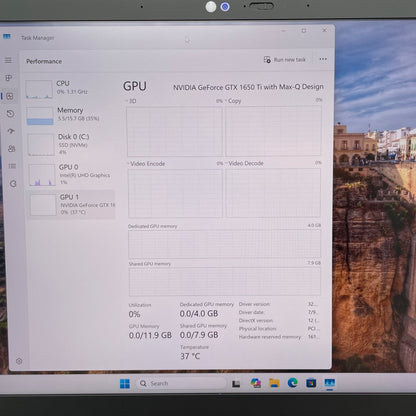
Task: Open the Task Manager hamburger navigation menu
Action: tap(8, 60)
